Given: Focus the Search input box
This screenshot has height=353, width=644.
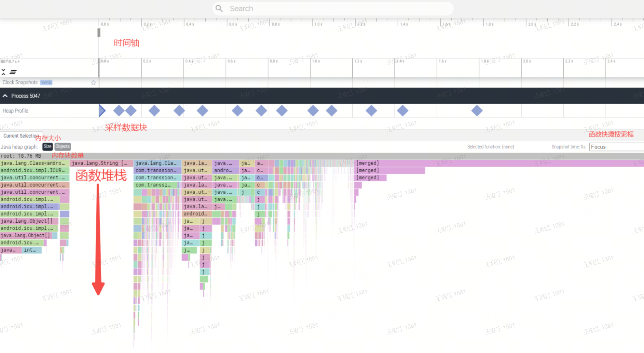Looking at the screenshot, I should tap(333, 8).
